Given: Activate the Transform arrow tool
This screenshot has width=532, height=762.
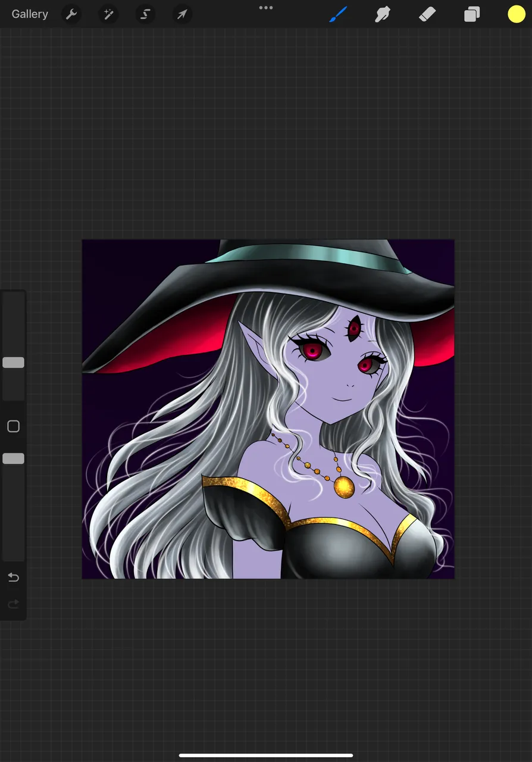Looking at the screenshot, I should pyautogui.click(x=182, y=14).
